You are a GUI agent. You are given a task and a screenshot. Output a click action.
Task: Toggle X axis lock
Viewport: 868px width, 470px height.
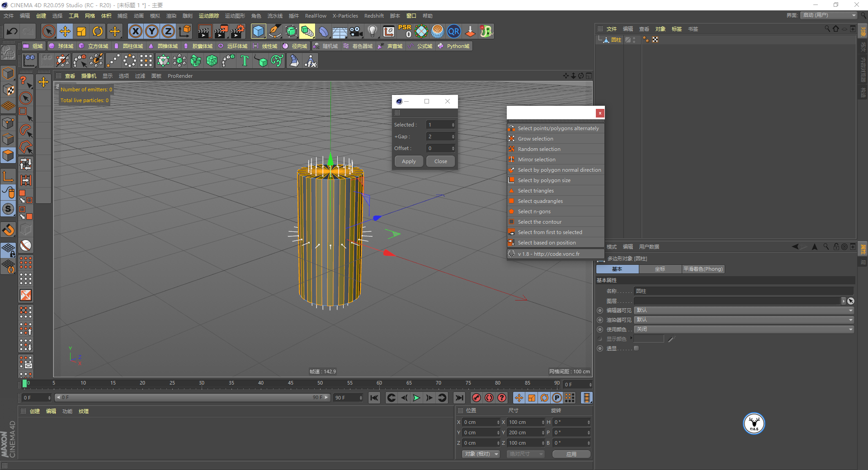point(135,31)
